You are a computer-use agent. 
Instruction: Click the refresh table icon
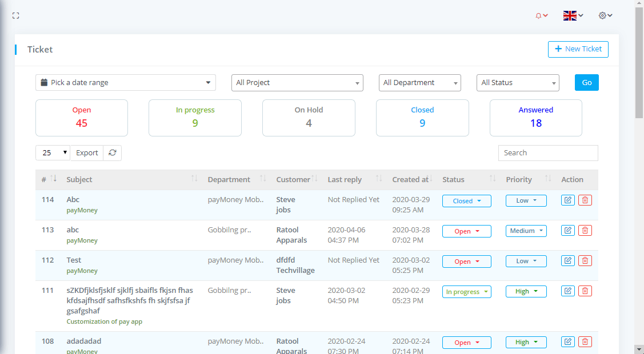(113, 153)
